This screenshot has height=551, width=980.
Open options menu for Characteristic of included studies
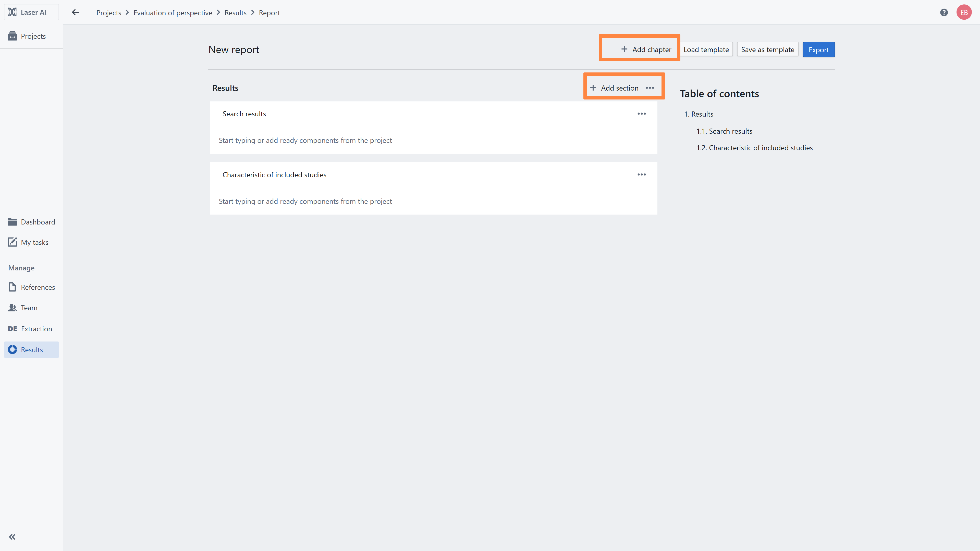[x=641, y=174]
